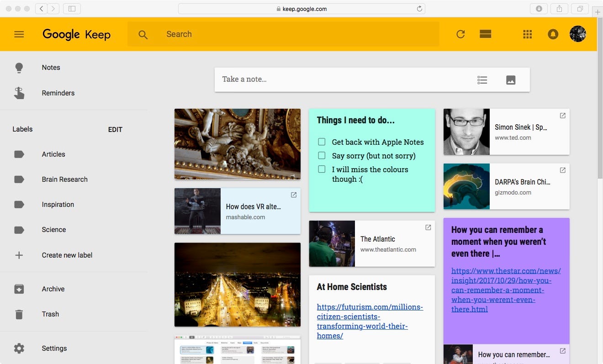Open the 'At Home Scientists' note title
Viewport: 603px width, 364px height.
tap(352, 287)
